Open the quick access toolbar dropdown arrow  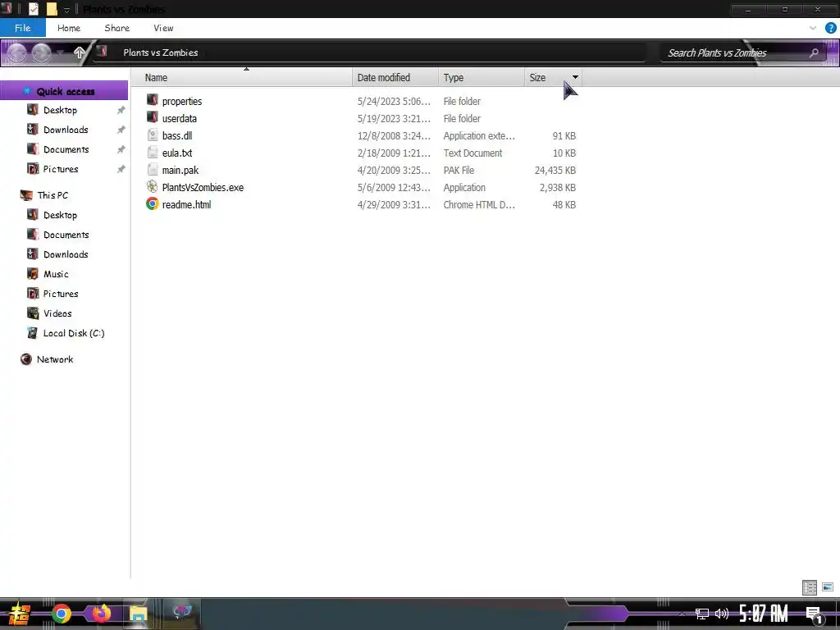click(67, 10)
